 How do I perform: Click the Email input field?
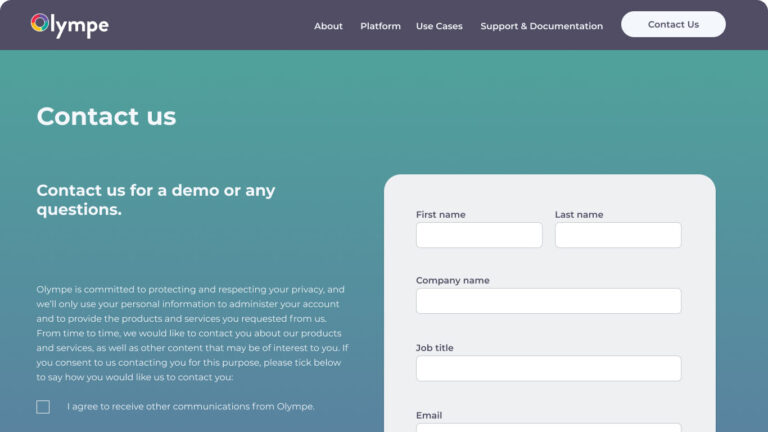[x=548, y=428]
